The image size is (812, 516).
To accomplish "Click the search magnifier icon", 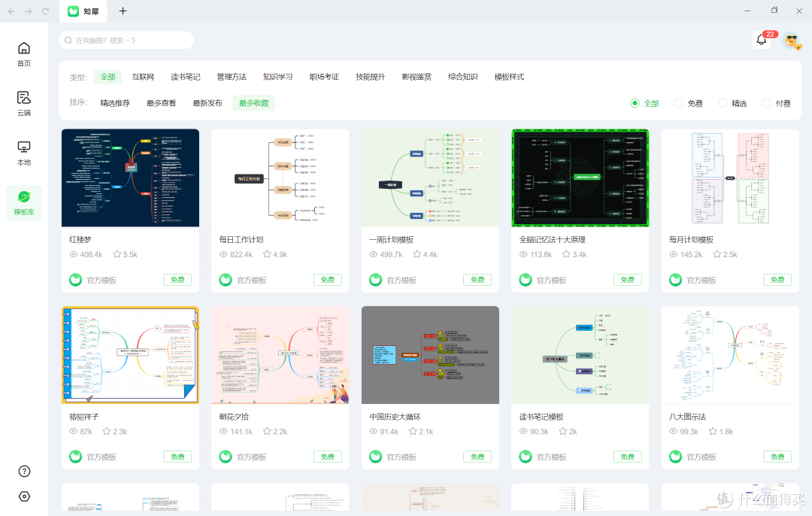I will (68, 41).
